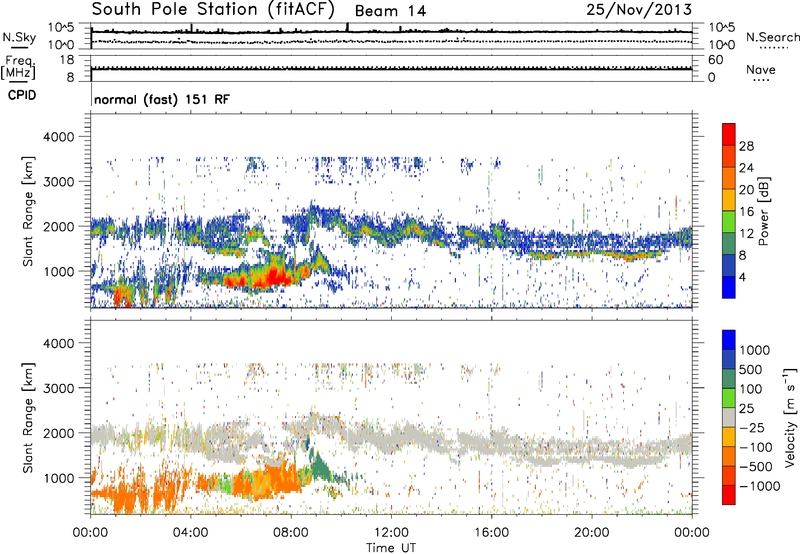Click the '4000' tick label on the power panel
Screen dimensions: 800x554
tap(58, 137)
